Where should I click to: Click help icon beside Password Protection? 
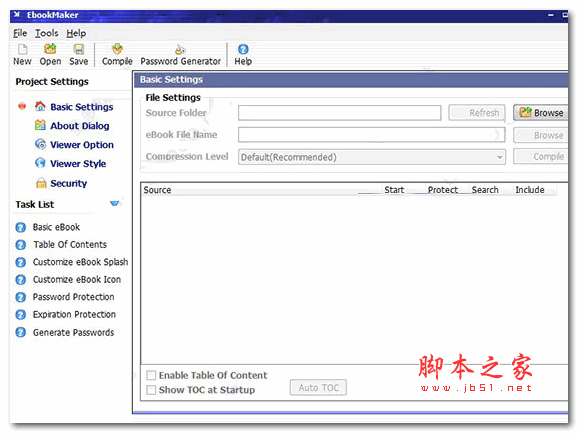tap(21, 297)
